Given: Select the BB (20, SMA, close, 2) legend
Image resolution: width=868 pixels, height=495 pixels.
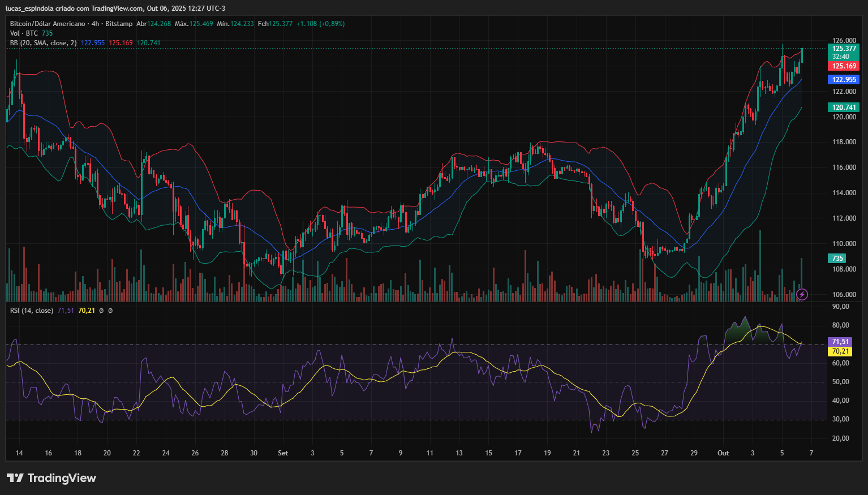Looking at the screenshot, I should click(43, 43).
